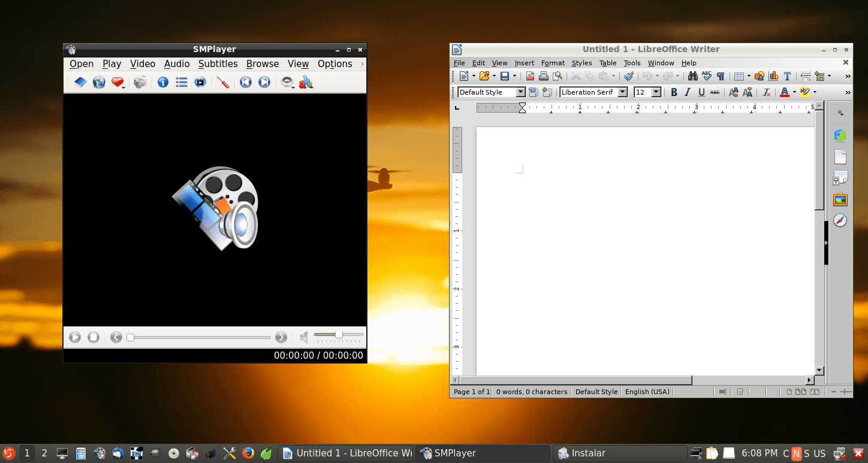Viewport: 868px width, 463px height.
Task: Click the Save floppy icon in Writer
Action: click(505, 76)
